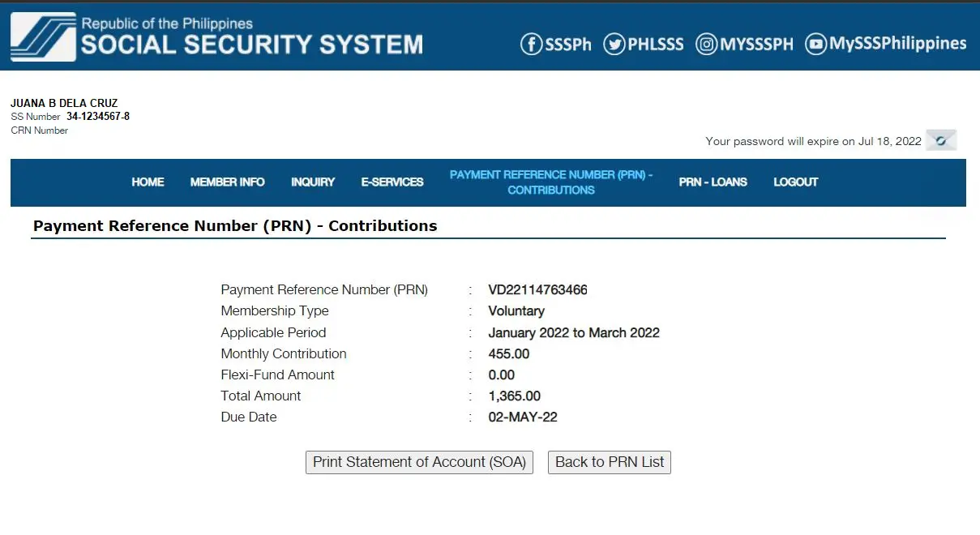
Task: Navigate to the HOME menu item
Action: 148,182
